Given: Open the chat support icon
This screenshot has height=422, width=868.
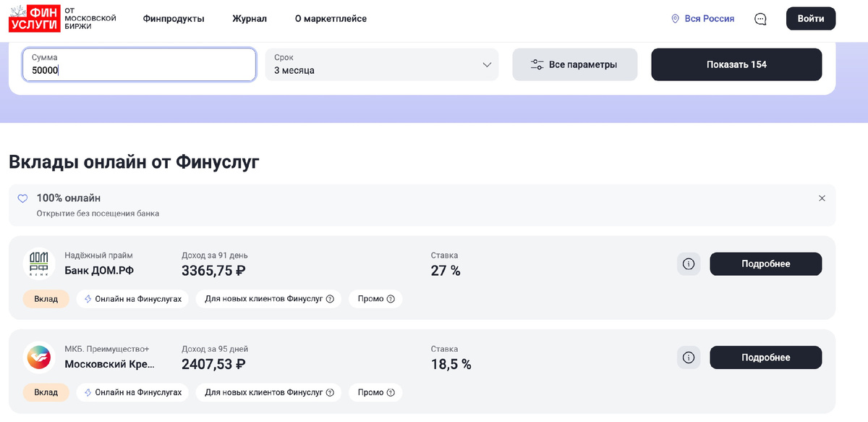Looking at the screenshot, I should tap(760, 20).
